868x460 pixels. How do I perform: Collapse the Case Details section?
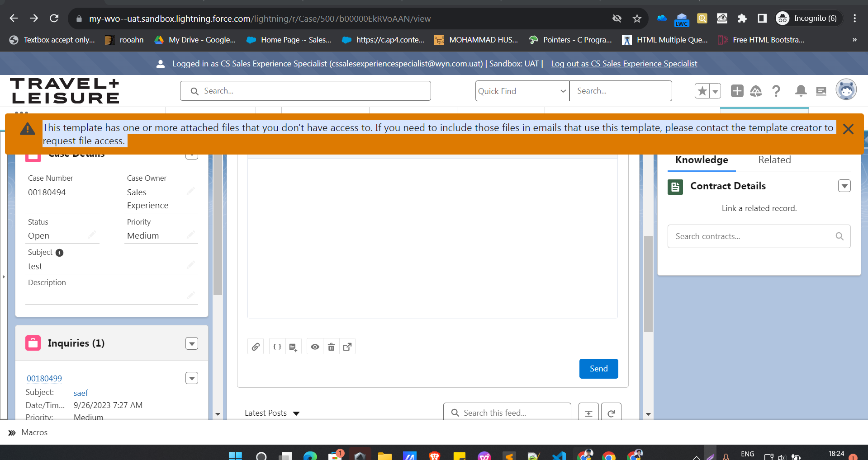click(x=191, y=155)
